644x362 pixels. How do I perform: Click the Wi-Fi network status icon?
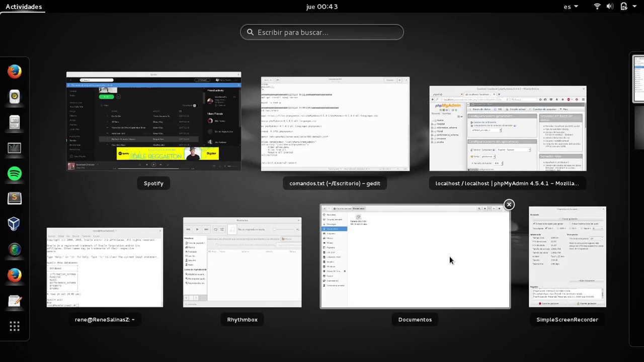(x=597, y=7)
